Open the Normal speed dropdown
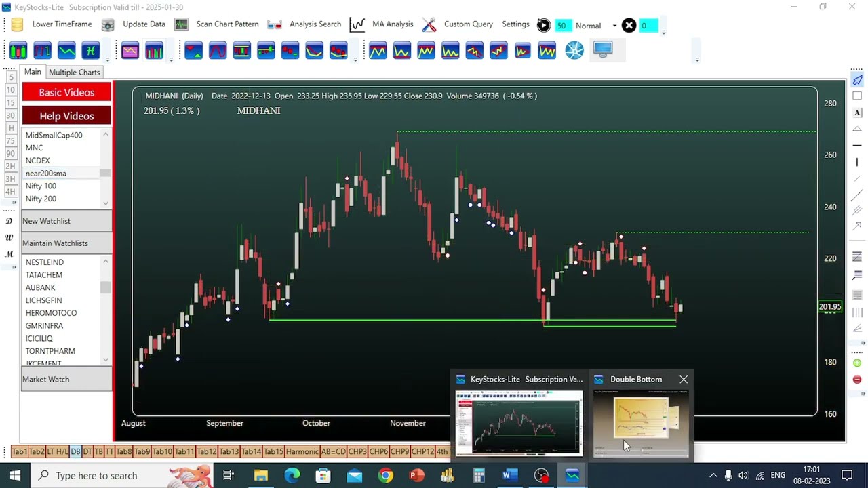The height and width of the screenshot is (488, 868). pos(614,26)
